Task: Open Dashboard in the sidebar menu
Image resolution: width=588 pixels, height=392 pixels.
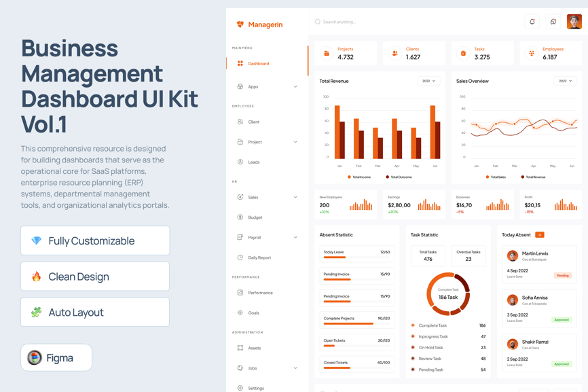Action: point(258,64)
